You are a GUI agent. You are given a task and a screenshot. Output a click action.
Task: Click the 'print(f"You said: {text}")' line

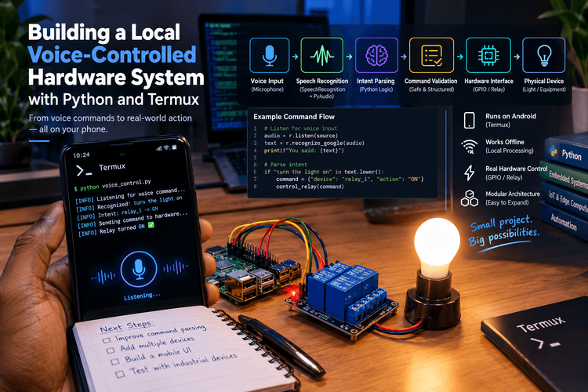click(303, 151)
